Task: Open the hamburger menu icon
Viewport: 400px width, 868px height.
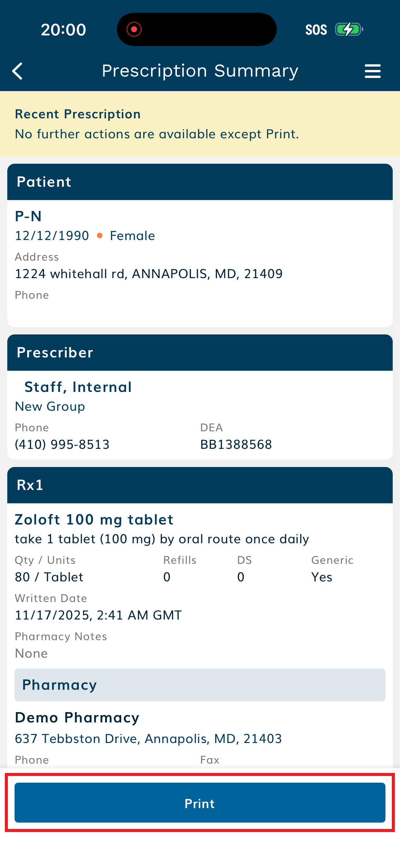Action: tap(372, 71)
